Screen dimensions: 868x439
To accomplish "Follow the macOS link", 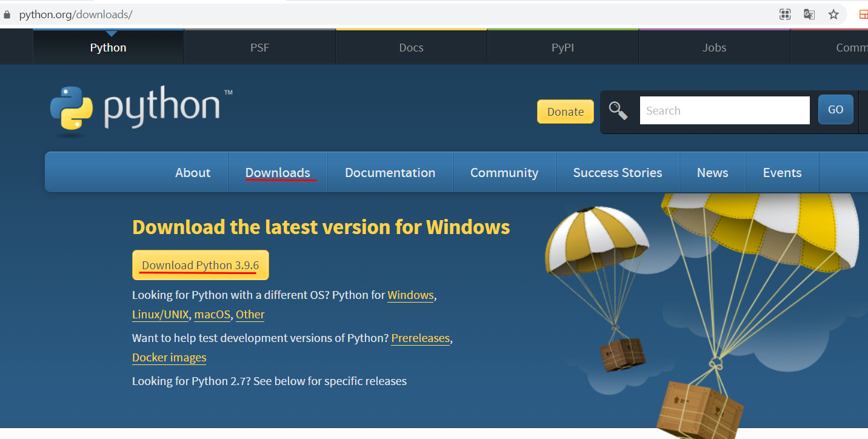I will point(213,315).
